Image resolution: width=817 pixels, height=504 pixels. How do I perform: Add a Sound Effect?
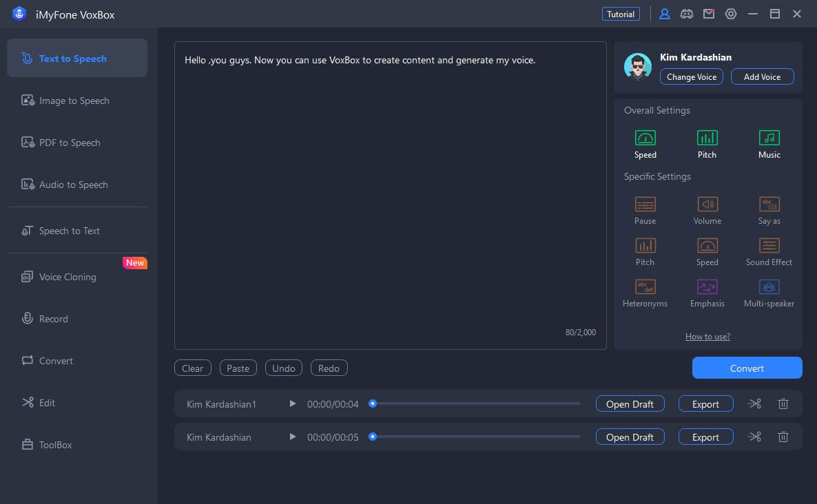(769, 251)
